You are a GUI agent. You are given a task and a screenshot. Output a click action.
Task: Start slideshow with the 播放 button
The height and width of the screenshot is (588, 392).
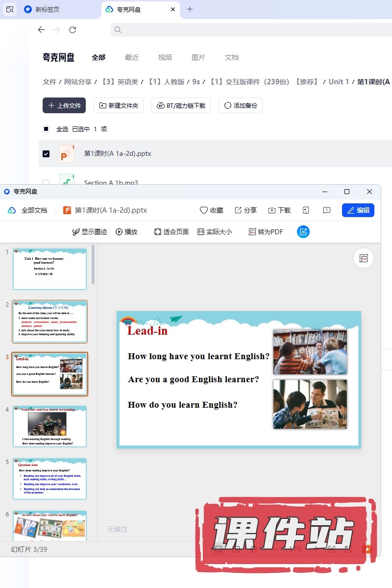(126, 232)
